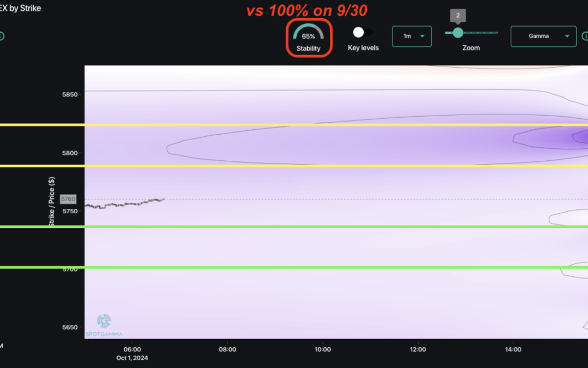Click the Oct 1, 2024 date label

click(132, 358)
